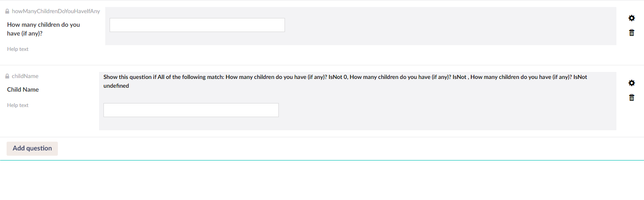Click the lock icon beside howManyChildrenDoYouHaveIfAny alias

7,11
